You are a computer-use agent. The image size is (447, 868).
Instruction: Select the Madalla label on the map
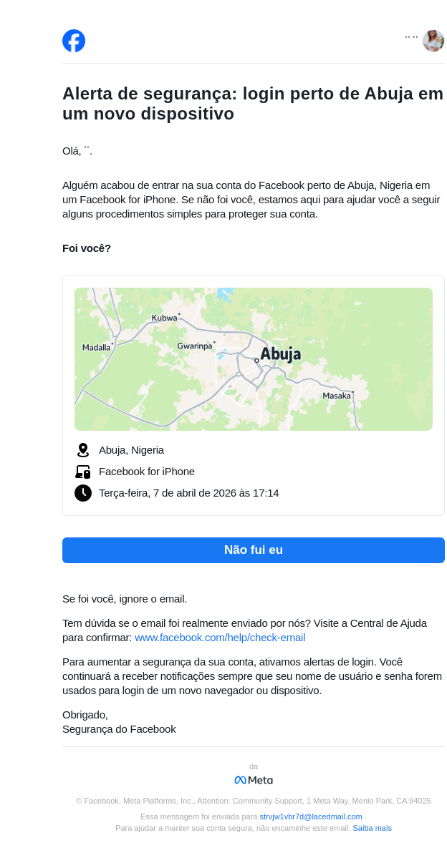(x=96, y=348)
